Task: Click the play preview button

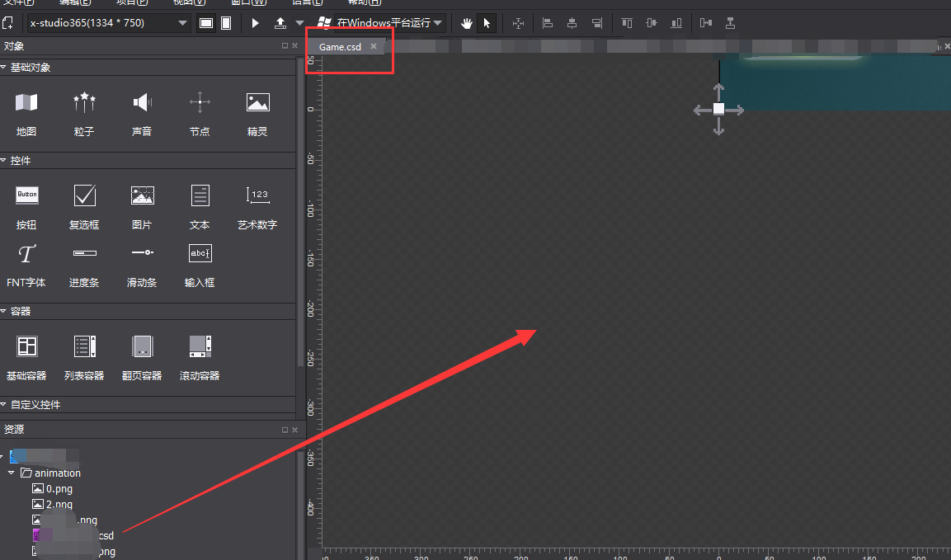Action: 256,23
